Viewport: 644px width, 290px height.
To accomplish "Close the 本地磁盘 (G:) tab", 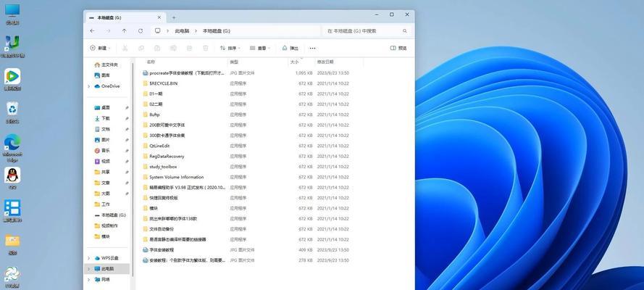I will coord(159,17).
